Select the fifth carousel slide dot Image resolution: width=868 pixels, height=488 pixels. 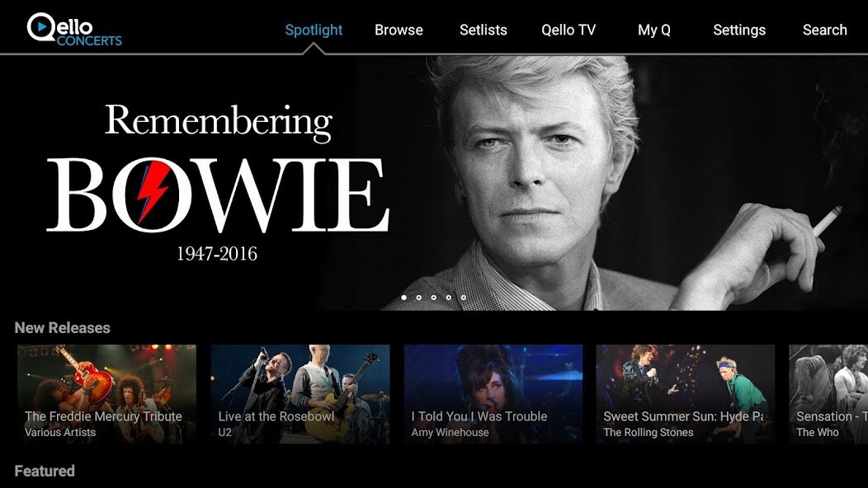coord(464,298)
